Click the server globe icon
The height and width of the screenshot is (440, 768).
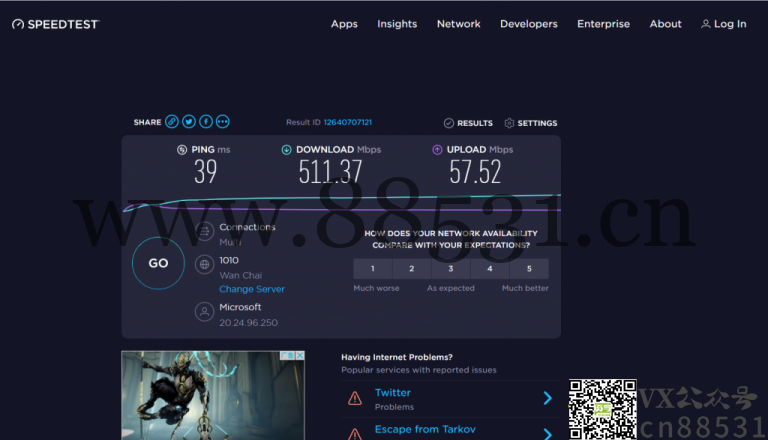tap(204, 265)
